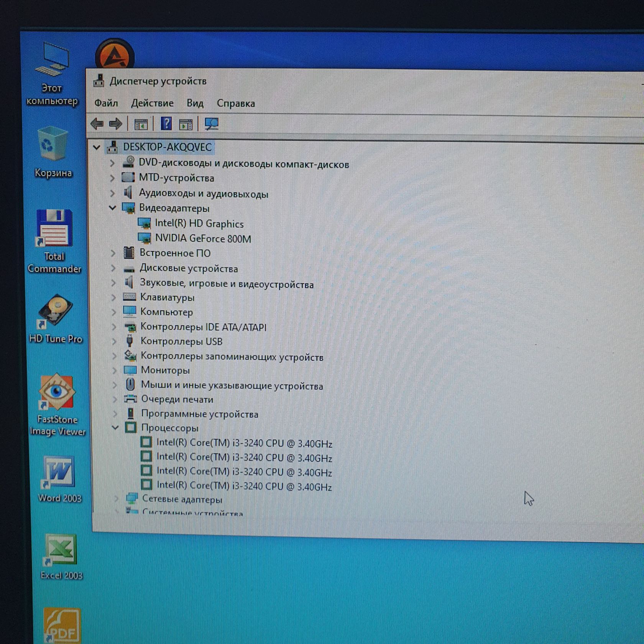Select the Корзина recycle bin icon
This screenshot has width=644, height=644.
(53, 152)
